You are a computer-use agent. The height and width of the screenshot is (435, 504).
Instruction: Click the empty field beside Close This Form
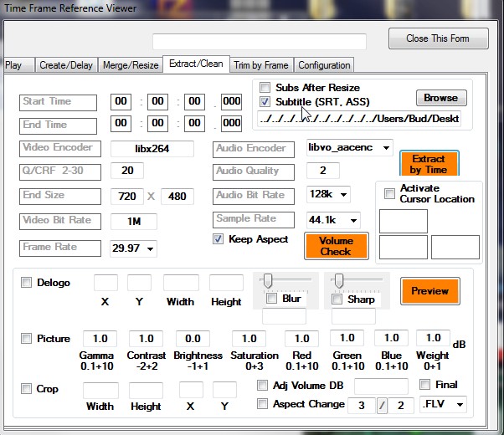[260, 42]
